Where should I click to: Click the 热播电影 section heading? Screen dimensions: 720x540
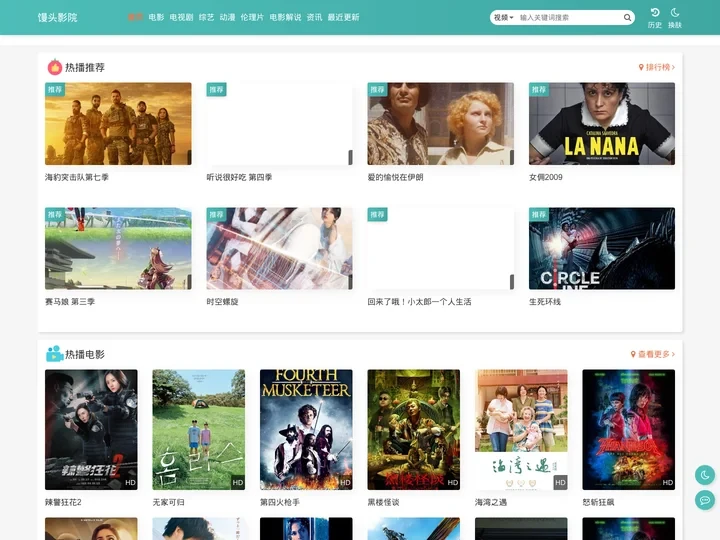pyautogui.click(x=85, y=354)
